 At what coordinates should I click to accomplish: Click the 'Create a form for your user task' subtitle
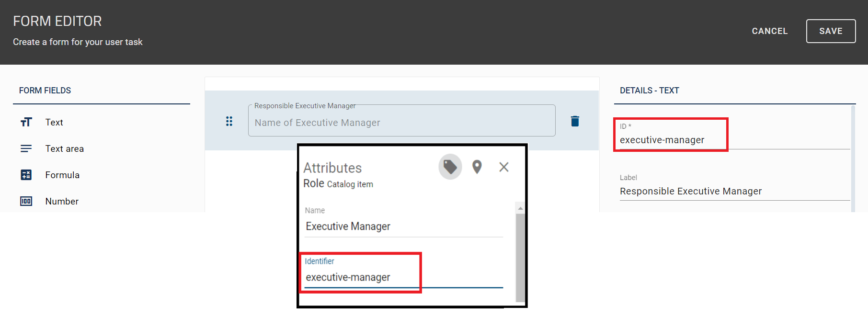point(78,42)
